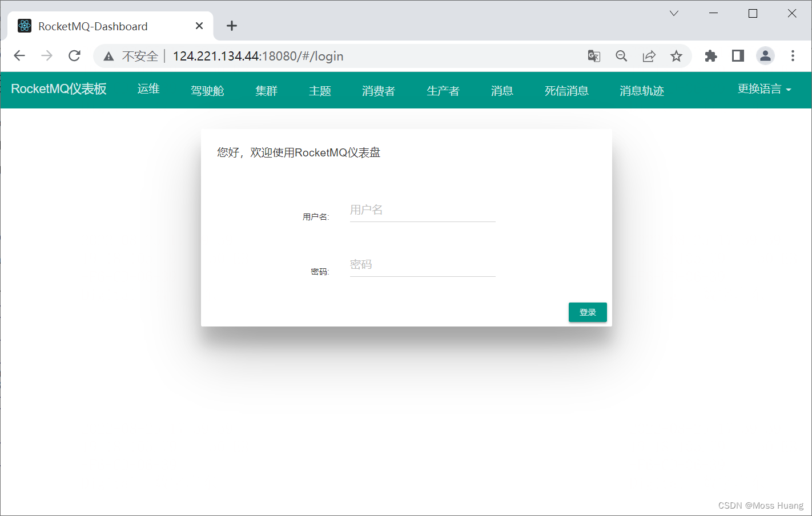The height and width of the screenshot is (516, 812).
Task: Open the 死信消息 menu item
Action: pyautogui.click(x=566, y=91)
